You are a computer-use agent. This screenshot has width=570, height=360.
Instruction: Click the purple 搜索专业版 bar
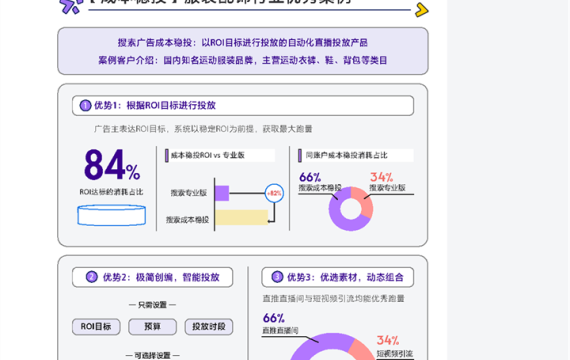coord(222,193)
